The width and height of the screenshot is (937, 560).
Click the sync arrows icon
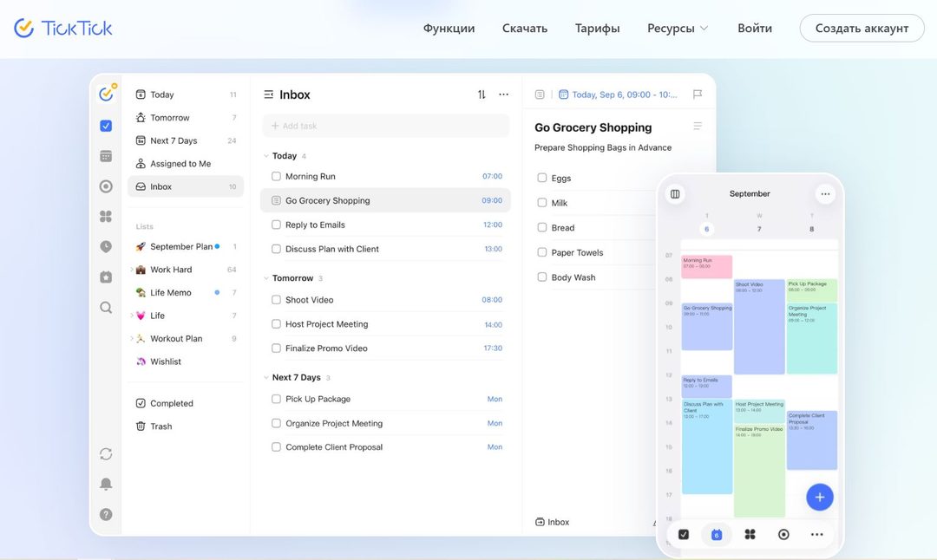[106, 453]
